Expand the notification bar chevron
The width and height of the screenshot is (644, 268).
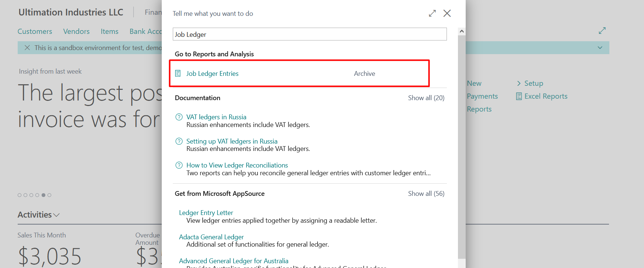click(x=600, y=48)
